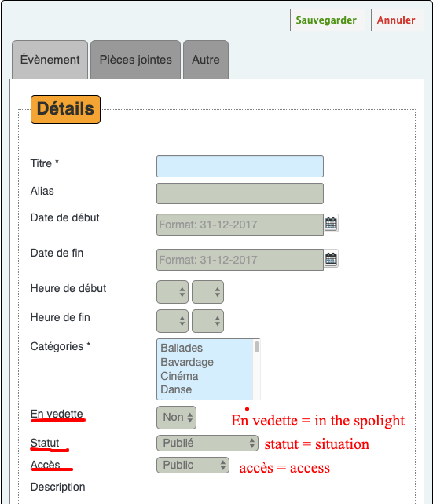Open the Heure de fin hour dropdown
The width and height of the screenshot is (433, 504).
coord(172,321)
